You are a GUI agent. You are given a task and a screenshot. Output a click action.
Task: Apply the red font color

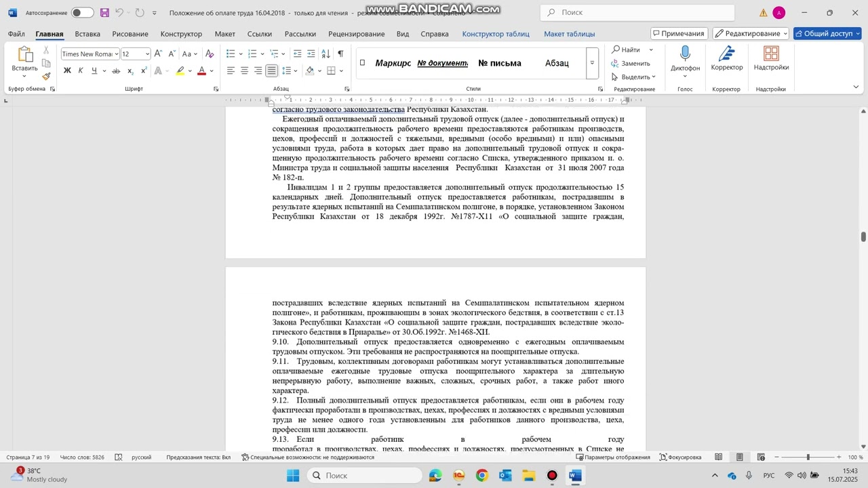point(201,70)
